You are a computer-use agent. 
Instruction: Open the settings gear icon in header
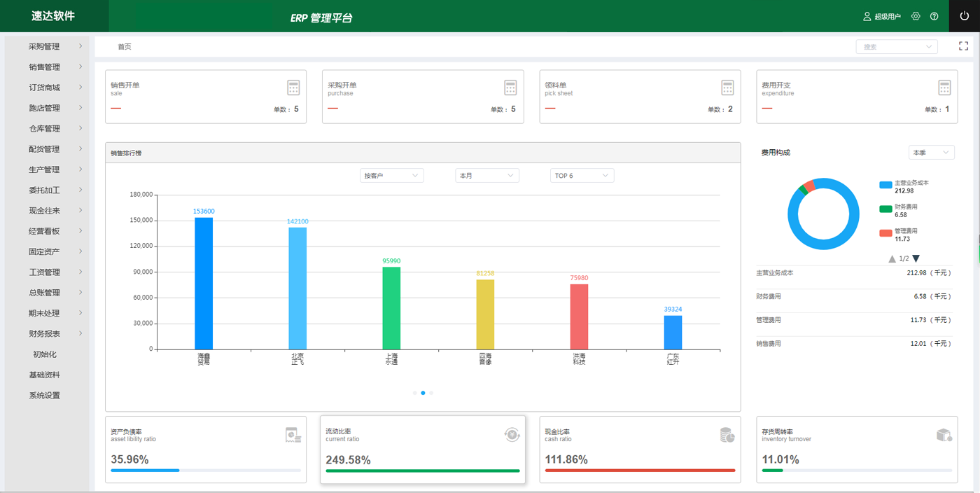point(916,16)
